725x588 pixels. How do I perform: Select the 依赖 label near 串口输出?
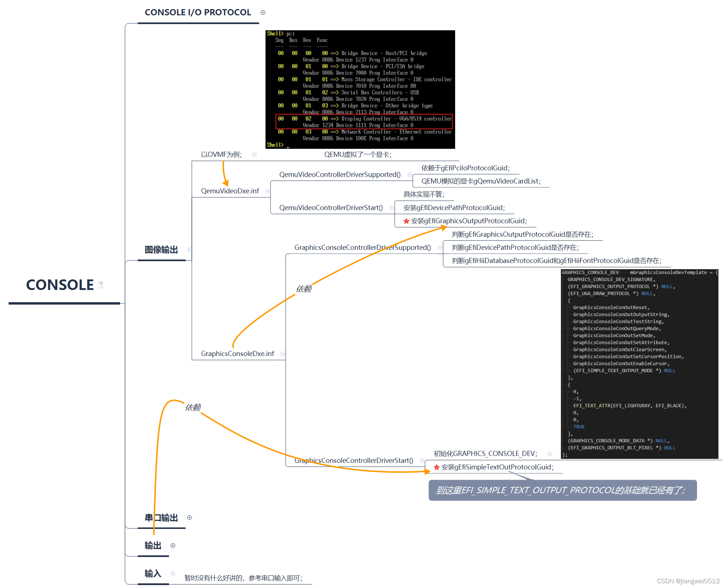pos(193,407)
